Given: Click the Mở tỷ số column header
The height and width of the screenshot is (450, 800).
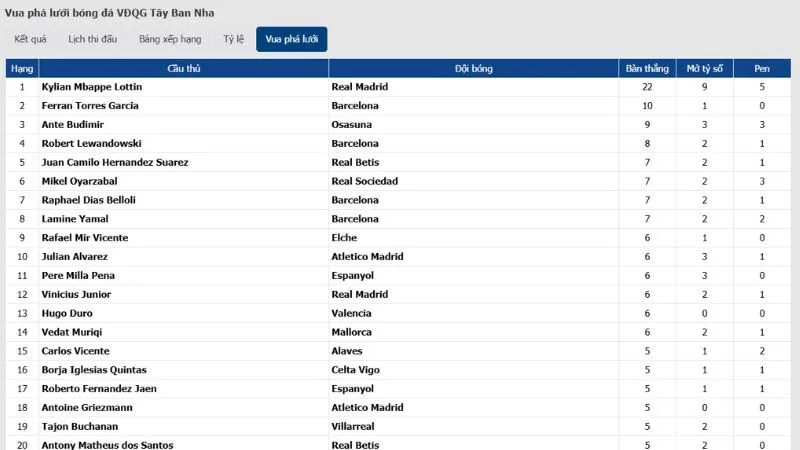Looking at the screenshot, I should [704, 68].
